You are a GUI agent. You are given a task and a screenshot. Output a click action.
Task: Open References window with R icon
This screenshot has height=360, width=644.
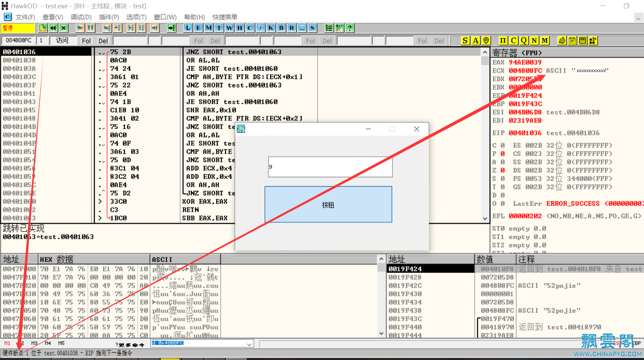[x=291, y=28]
